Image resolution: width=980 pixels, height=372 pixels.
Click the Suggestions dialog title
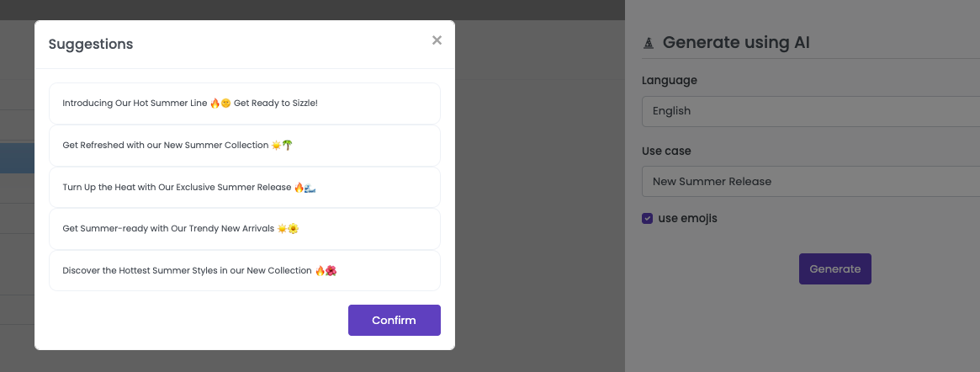(91, 44)
